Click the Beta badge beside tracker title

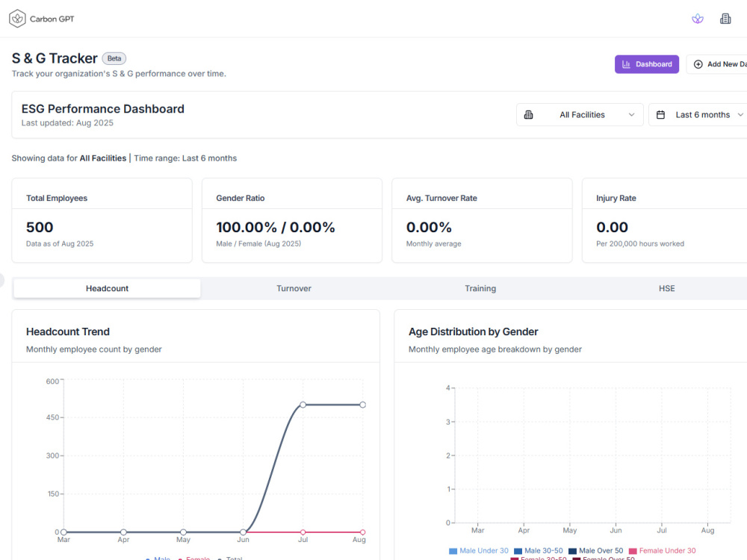click(114, 58)
